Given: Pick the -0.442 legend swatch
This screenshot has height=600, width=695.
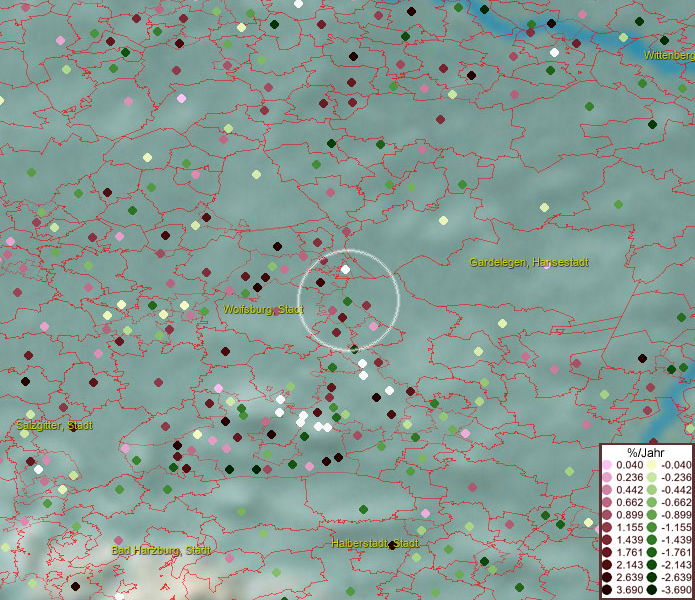Looking at the screenshot, I should 652,490.
